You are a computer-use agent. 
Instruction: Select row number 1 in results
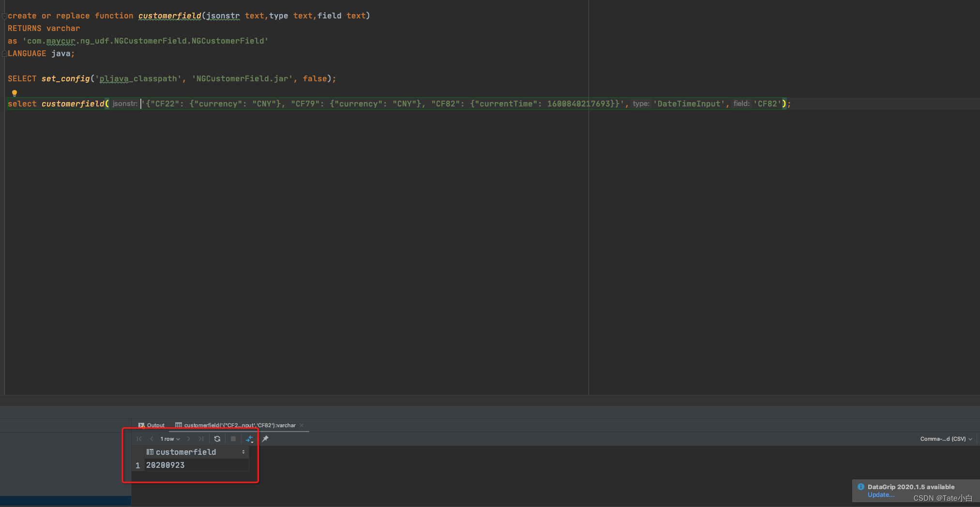pyautogui.click(x=138, y=465)
